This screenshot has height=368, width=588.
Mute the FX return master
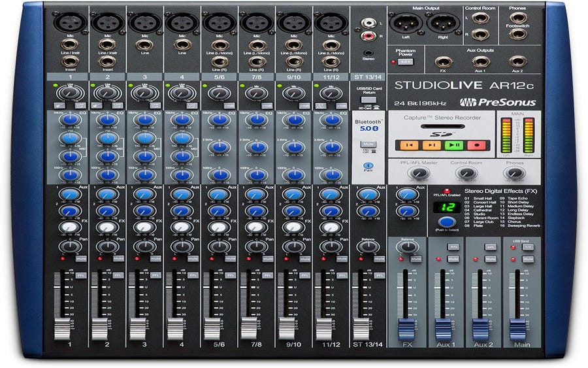click(416, 259)
